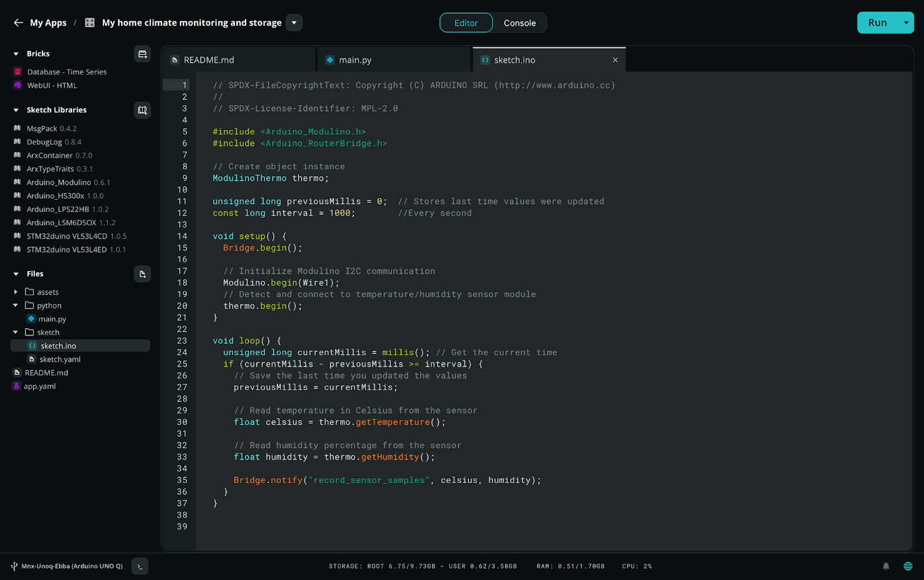Click the MsgPack library book icon
Viewport: 924px width, 580px height.
pos(17,128)
